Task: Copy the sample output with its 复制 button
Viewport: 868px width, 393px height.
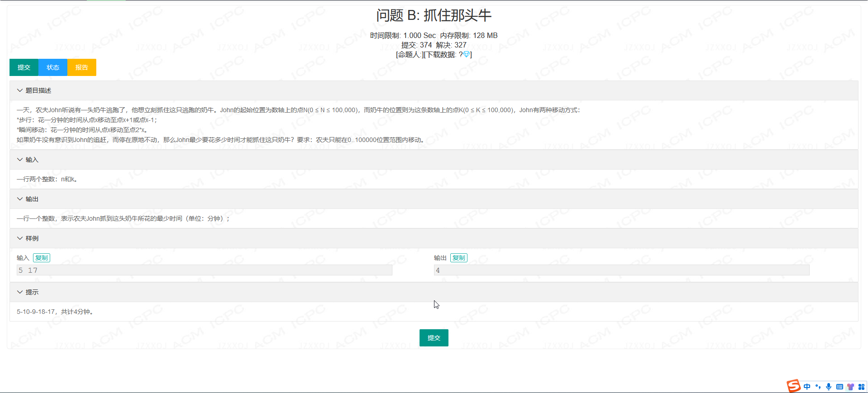Action: [459, 258]
